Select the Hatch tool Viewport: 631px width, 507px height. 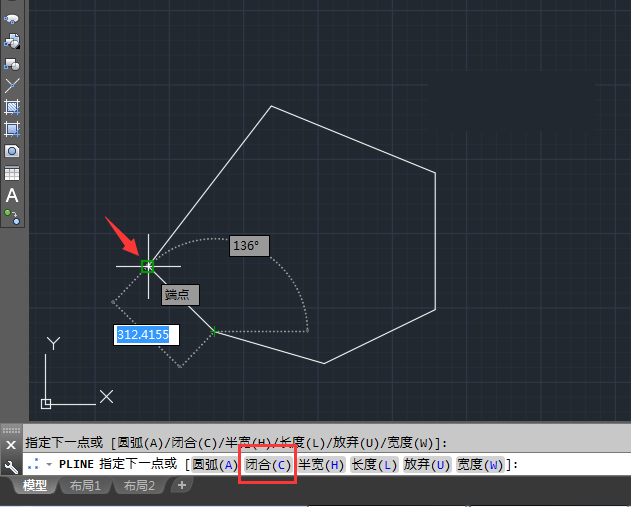[x=12, y=107]
